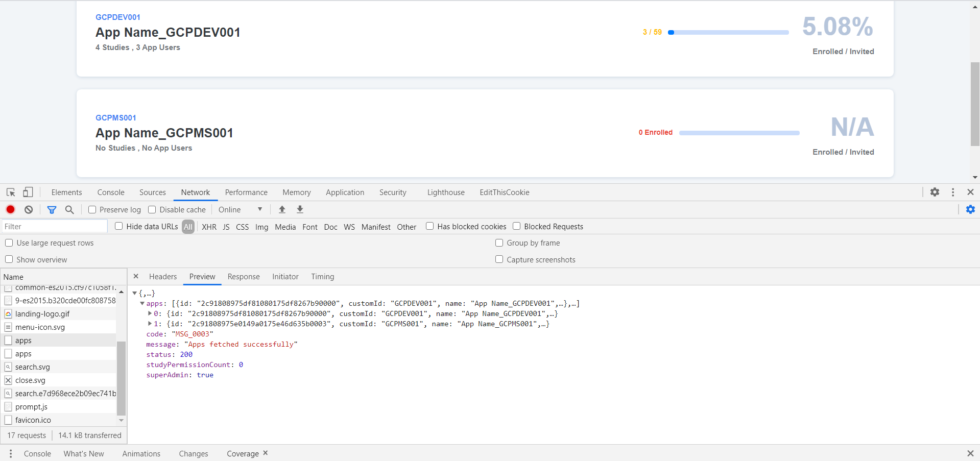This screenshot has height=461, width=980.
Task: Collapse the apps array in the JSON preview
Action: [x=142, y=303]
